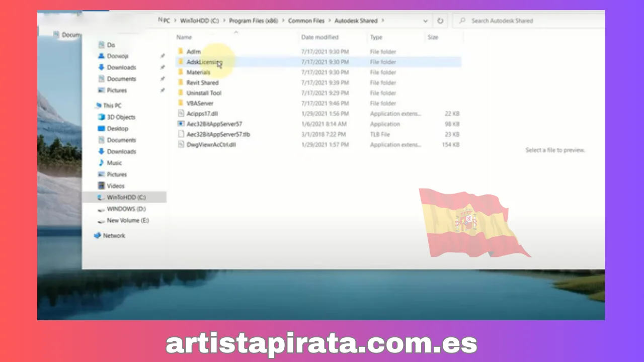Open the Adlm folder

(193, 52)
